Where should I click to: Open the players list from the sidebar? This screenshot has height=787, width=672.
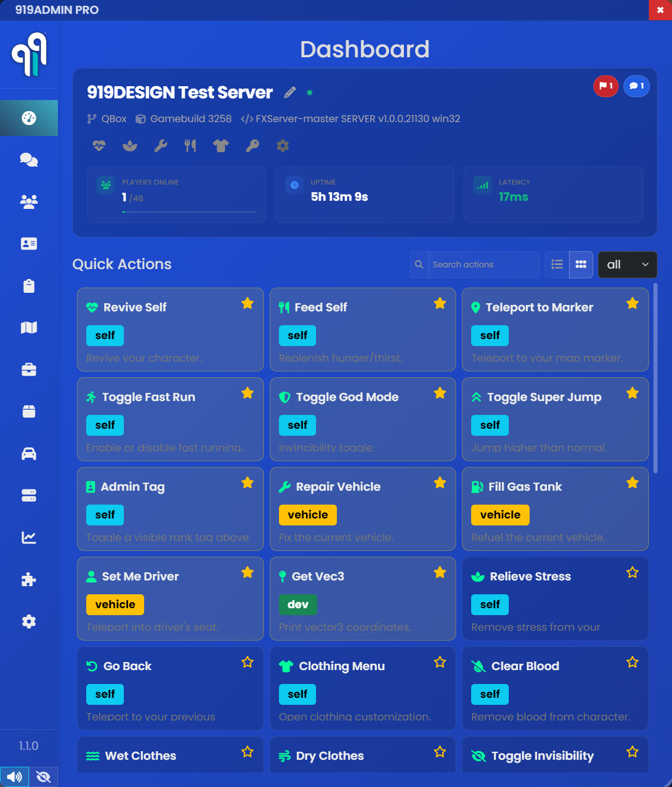pos(29,202)
